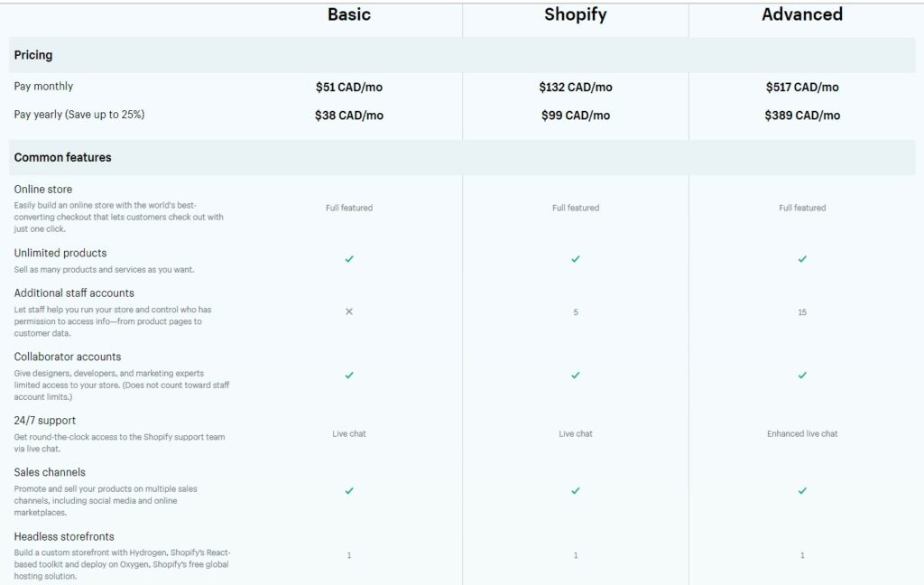Viewport: 924px width, 585px height.
Task: Click the Collaborator accounts feature title
Action: click(x=67, y=357)
